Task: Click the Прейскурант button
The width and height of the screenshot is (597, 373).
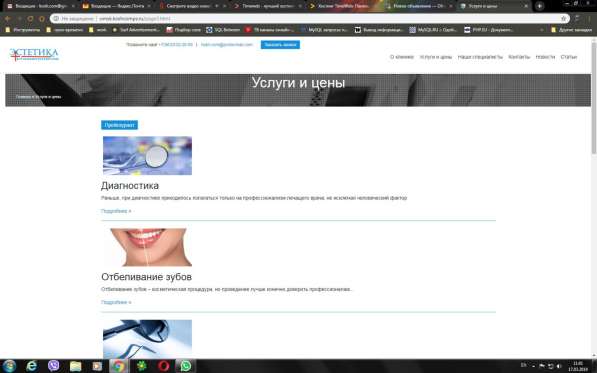Action: pyautogui.click(x=120, y=125)
